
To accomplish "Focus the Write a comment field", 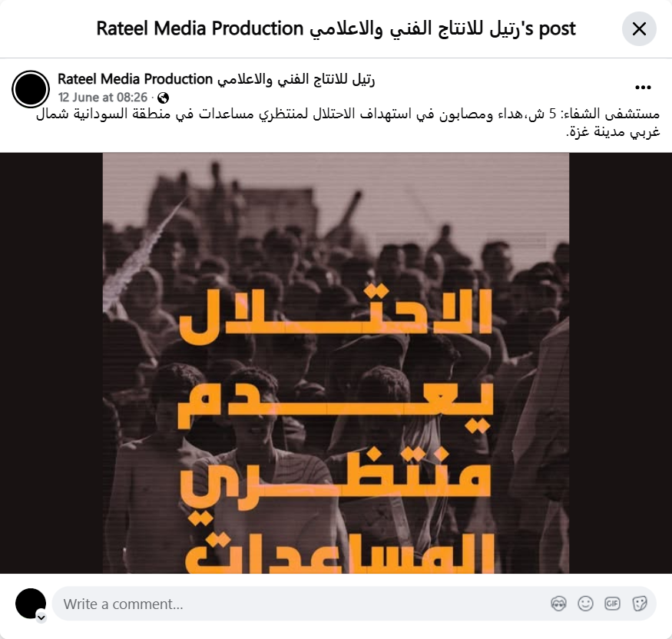I will coord(300,604).
